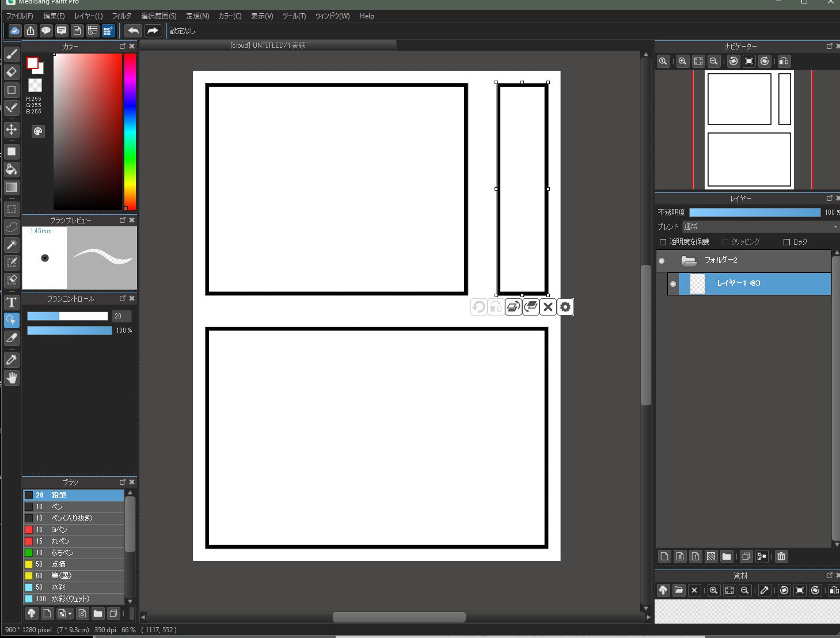Open the フィルタ menu
The image size is (840, 638).
point(121,16)
